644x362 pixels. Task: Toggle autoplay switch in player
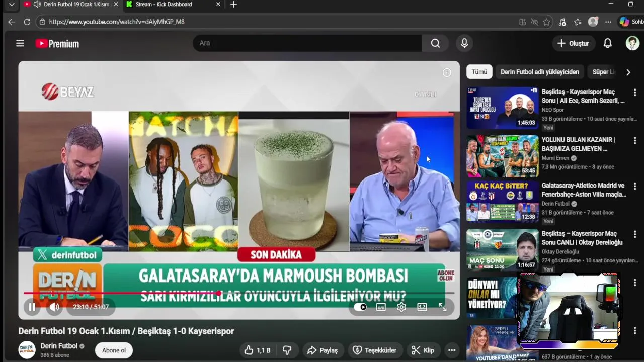pyautogui.click(x=360, y=307)
